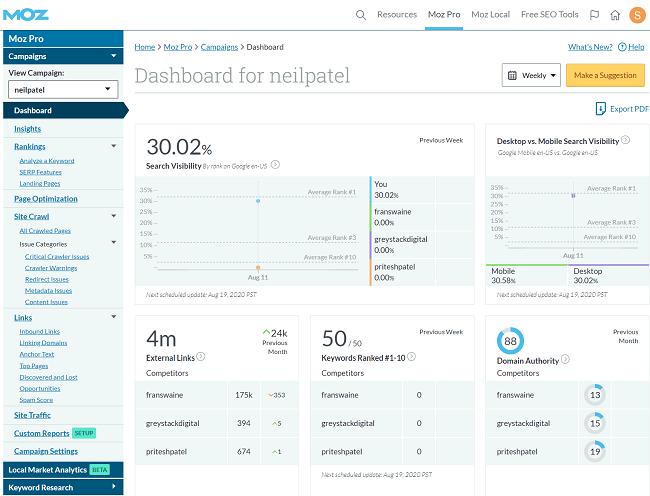Open Desktop vs. Mobile Visibility info icon

(x=626, y=140)
